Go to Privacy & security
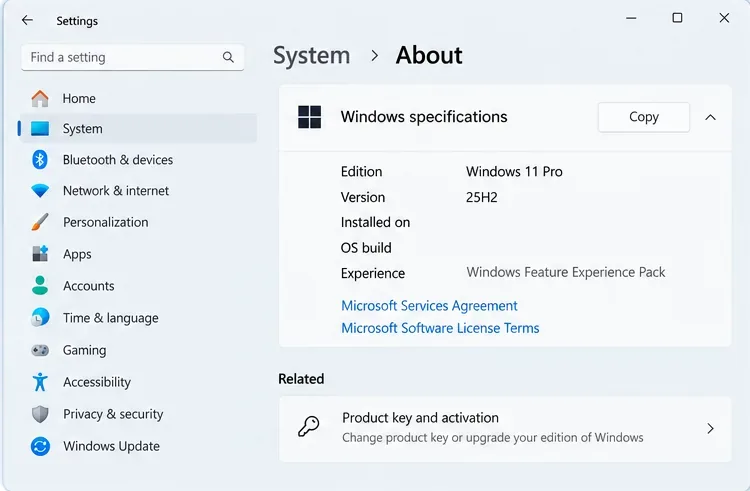Screen dimensions: 750x491 click(x=139, y=414)
